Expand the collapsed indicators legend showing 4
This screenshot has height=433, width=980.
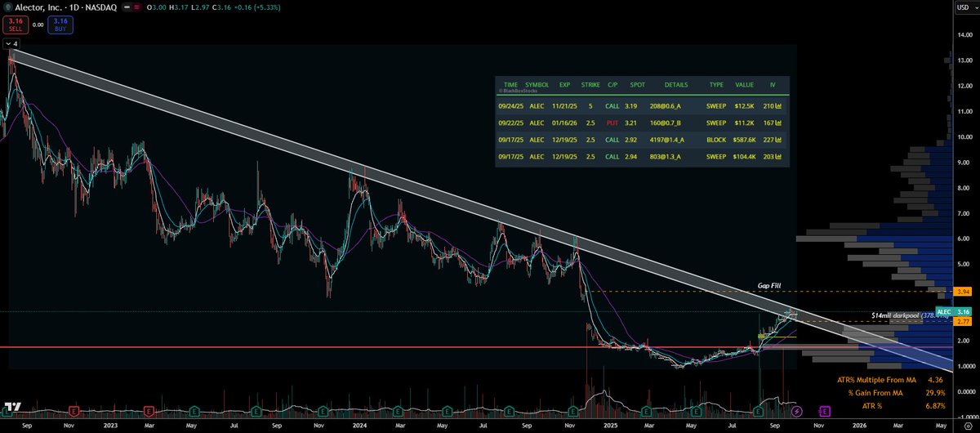pyautogui.click(x=11, y=43)
